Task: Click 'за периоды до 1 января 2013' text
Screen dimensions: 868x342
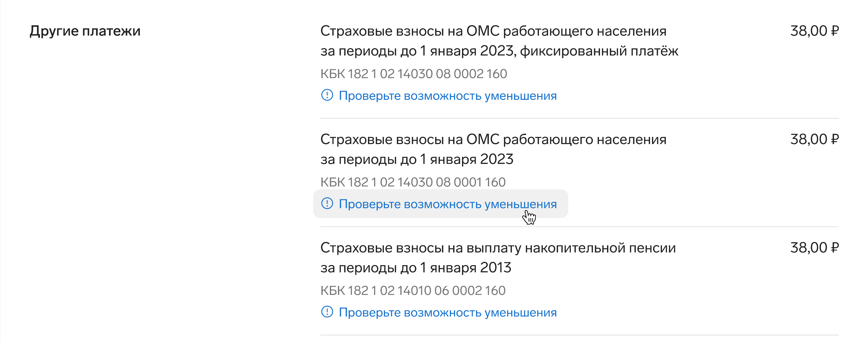Action: point(416,268)
